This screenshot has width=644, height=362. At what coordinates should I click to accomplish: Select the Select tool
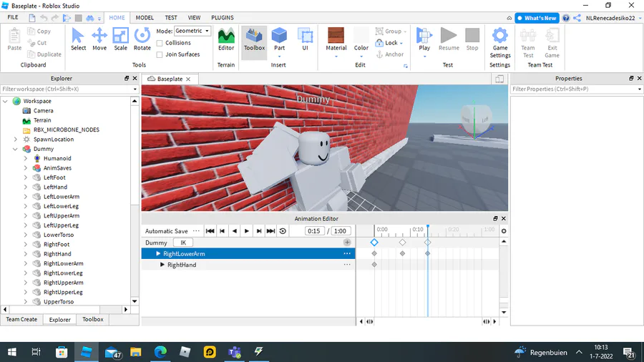tap(78, 40)
